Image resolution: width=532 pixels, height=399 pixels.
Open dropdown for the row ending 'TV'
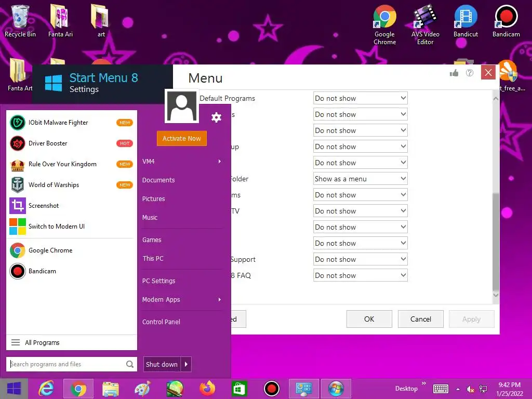(x=361, y=211)
